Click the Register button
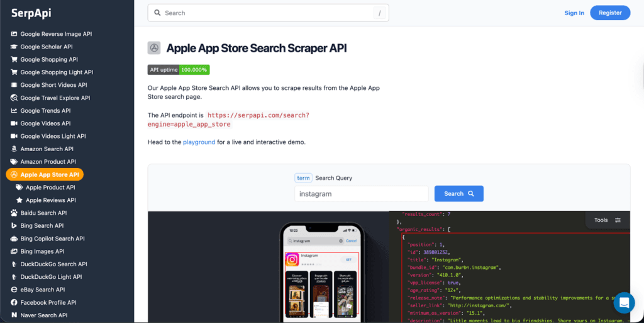Image resolution: width=644 pixels, height=323 pixels. [609, 13]
